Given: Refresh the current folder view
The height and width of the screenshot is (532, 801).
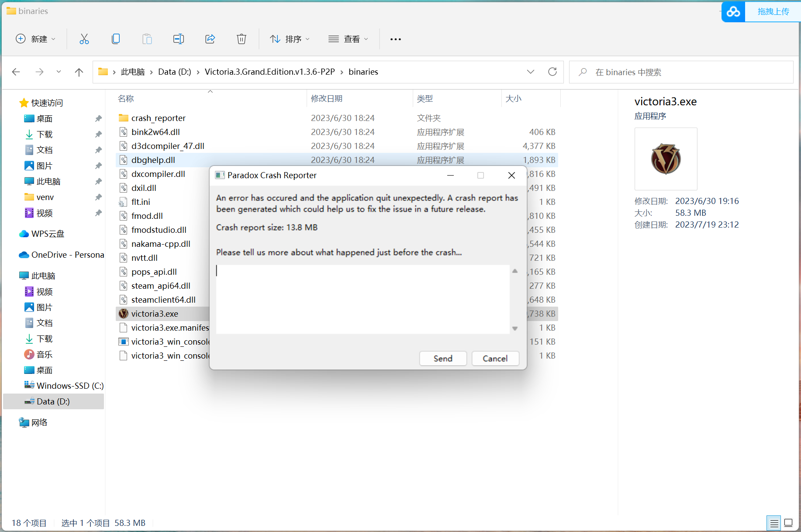Looking at the screenshot, I should point(552,72).
